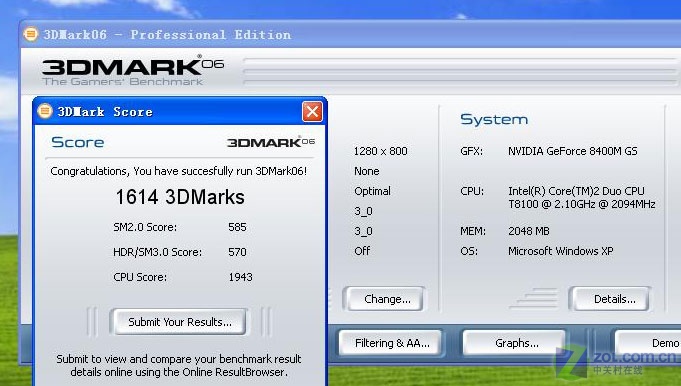
Task: Click the 1280 x 800 resolution value
Action: click(380, 151)
